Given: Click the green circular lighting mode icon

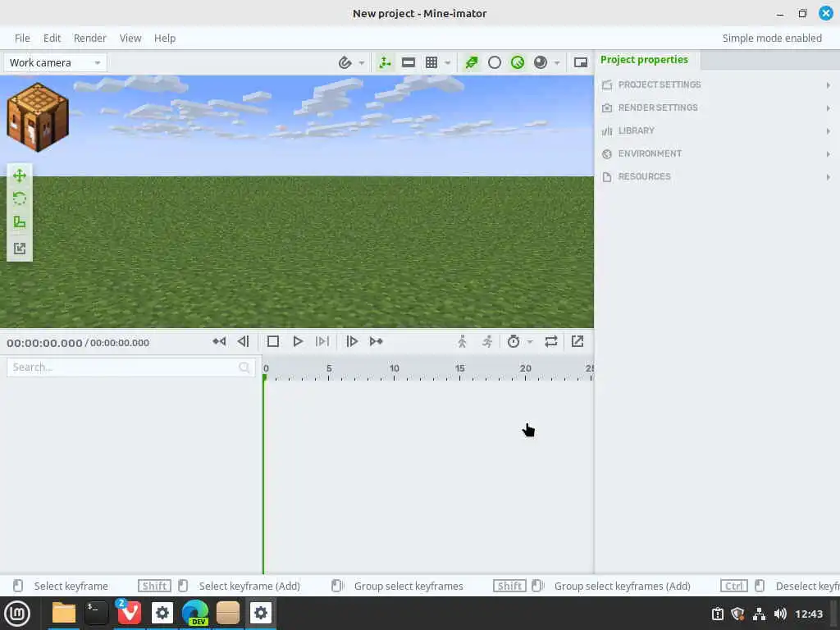Looking at the screenshot, I should tap(518, 62).
